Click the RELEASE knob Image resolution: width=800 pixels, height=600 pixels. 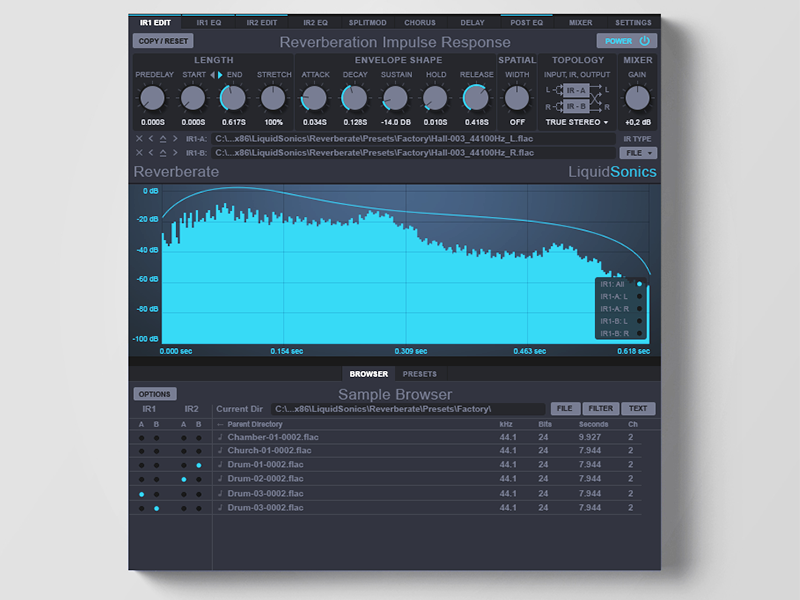point(476,98)
